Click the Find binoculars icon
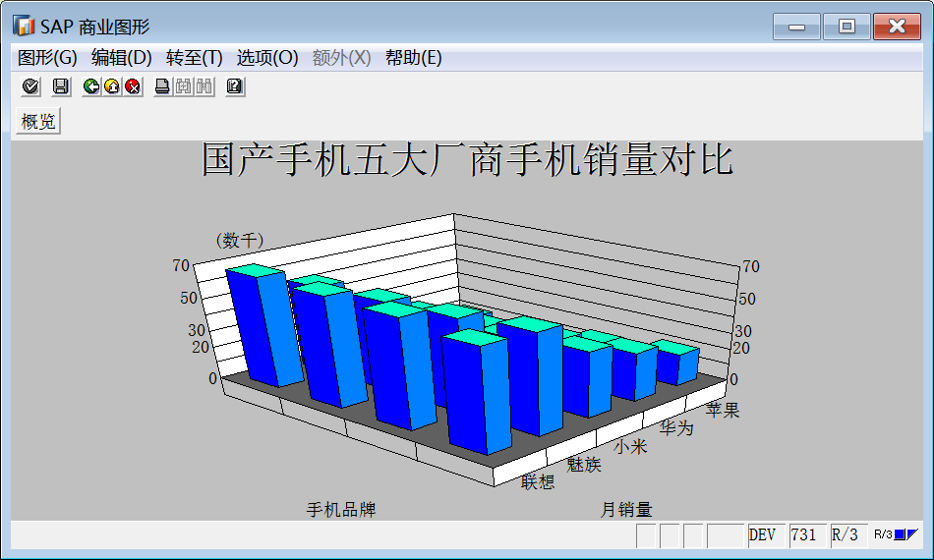 [184, 86]
